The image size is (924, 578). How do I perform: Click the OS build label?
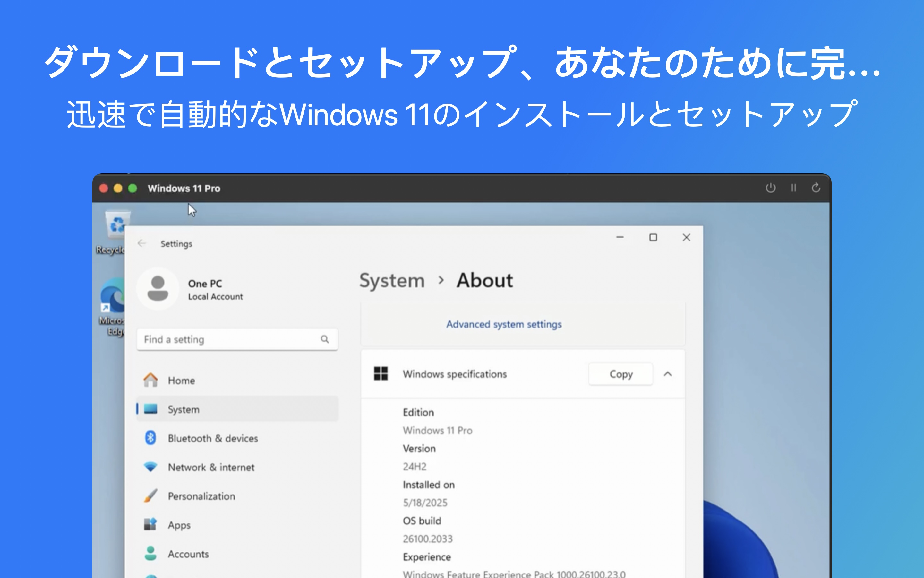coord(422,521)
